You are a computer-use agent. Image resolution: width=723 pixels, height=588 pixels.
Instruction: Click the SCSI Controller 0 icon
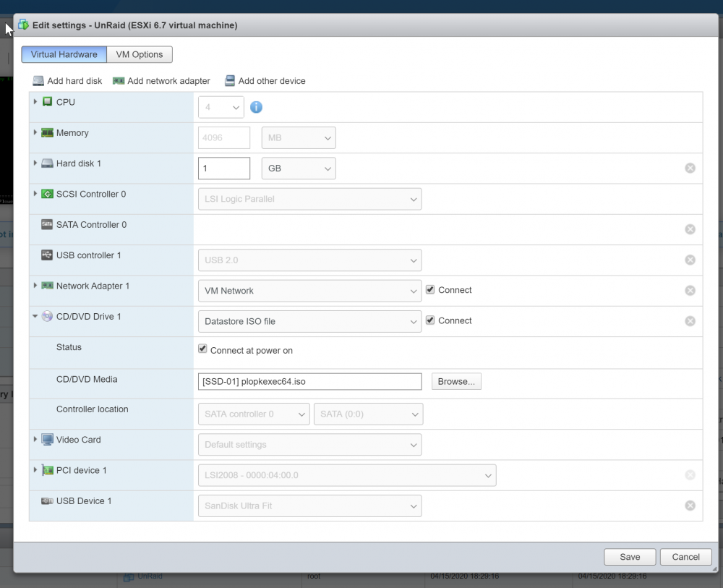click(47, 194)
